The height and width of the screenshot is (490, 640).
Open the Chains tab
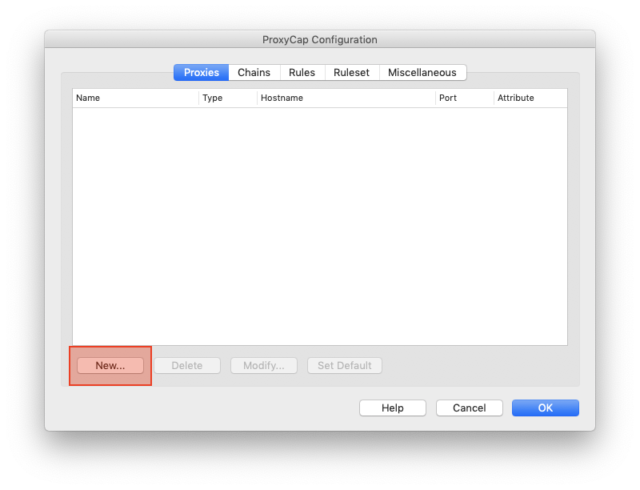pyautogui.click(x=254, y=72)
